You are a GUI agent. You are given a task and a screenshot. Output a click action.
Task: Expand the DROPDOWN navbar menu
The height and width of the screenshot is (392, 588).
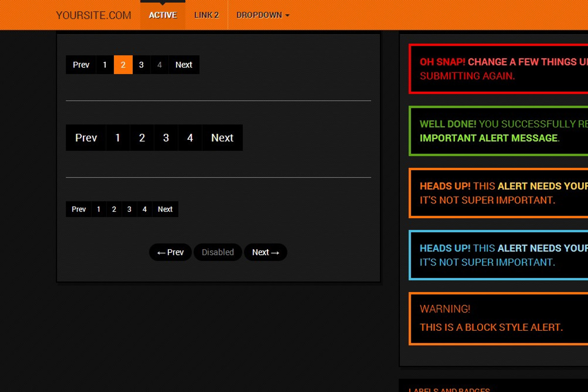(263, 15)
